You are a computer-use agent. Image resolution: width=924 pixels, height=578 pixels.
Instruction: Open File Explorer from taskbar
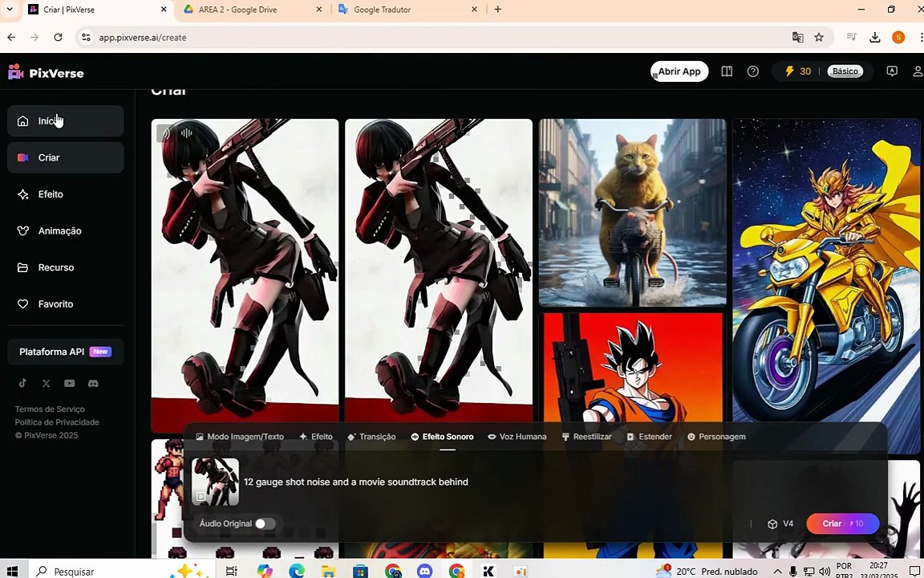pos(328,571)
